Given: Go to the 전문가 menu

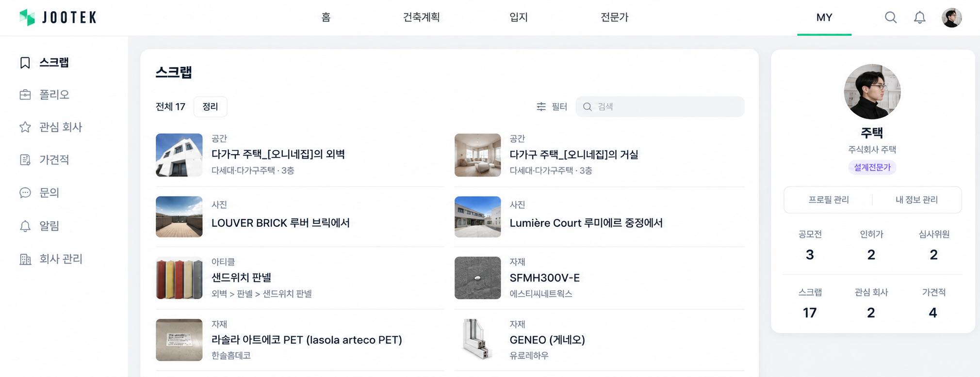Looking at the screenshot, I should pyautogui.click(x=614, y=17).
